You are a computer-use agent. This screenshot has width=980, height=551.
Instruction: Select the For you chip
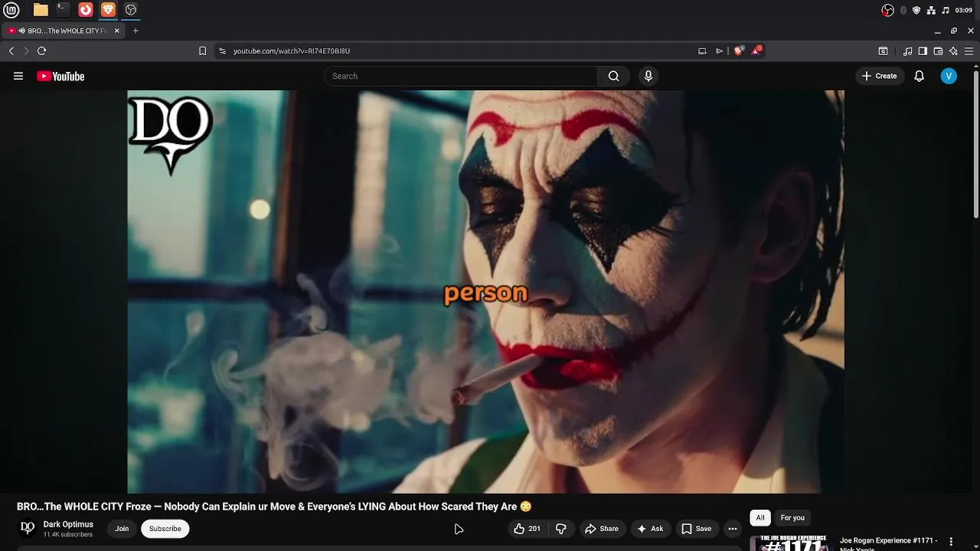[x=792, y=518]
